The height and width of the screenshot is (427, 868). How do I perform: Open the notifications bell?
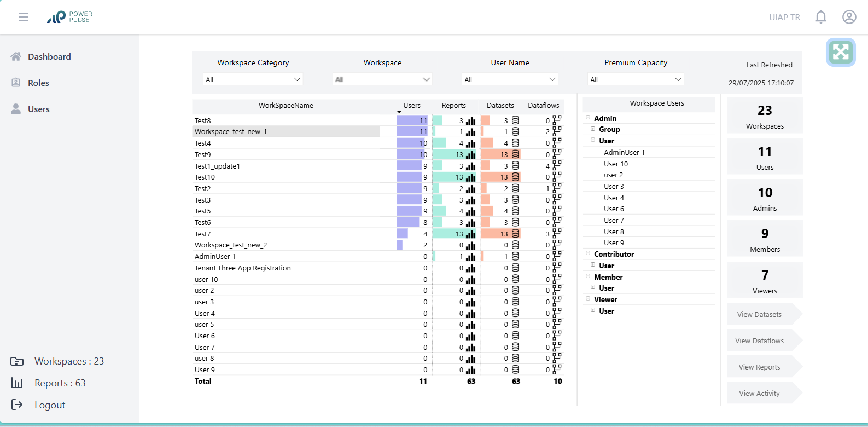coord(821,17)
